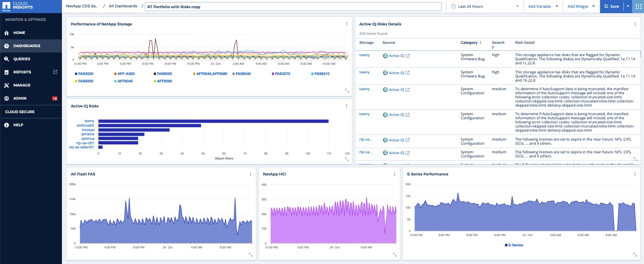Open Performance of NetApp Storage widget menu
The width and height of the screenshot is (644, 264).
coord(347,24)
